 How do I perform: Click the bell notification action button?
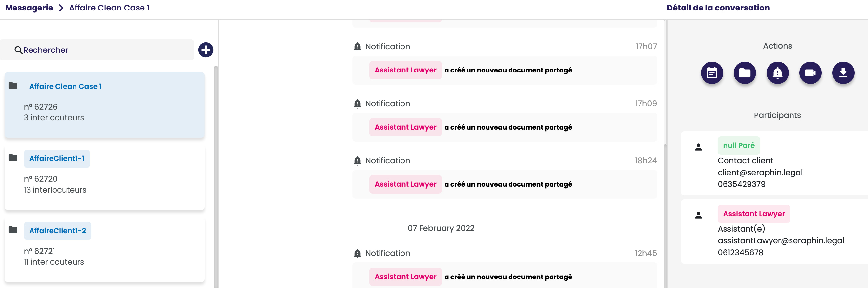click(777, 73)
